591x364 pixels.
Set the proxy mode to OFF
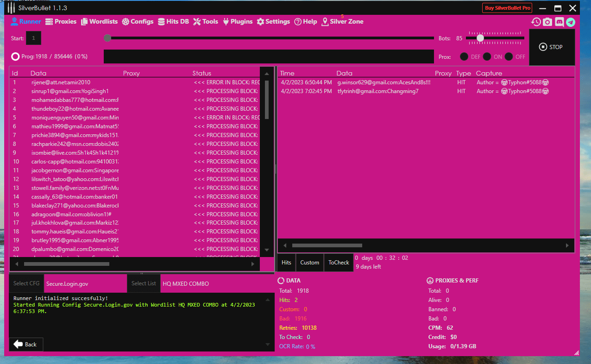click(509, 56)
